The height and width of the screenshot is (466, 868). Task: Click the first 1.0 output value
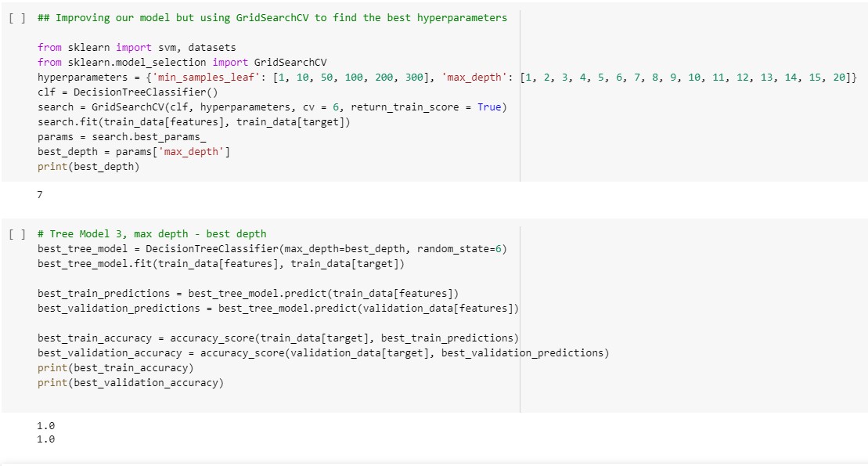point(46,425)
